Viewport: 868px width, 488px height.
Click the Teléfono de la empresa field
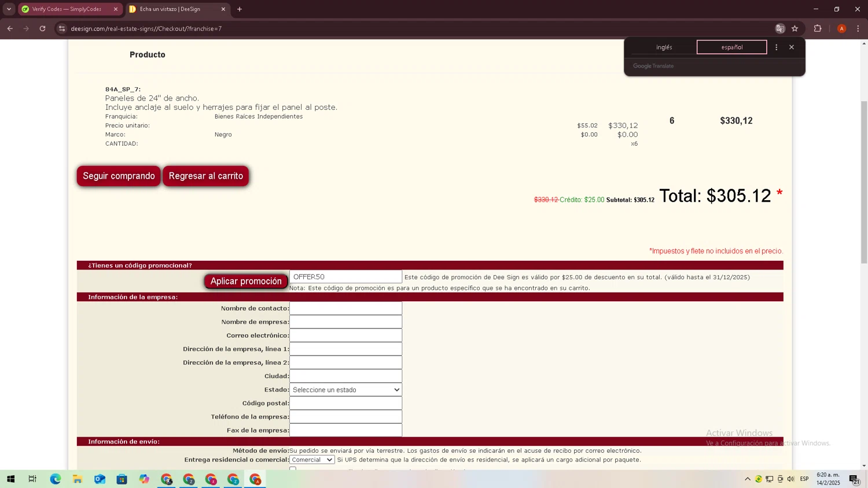point(345,417)
